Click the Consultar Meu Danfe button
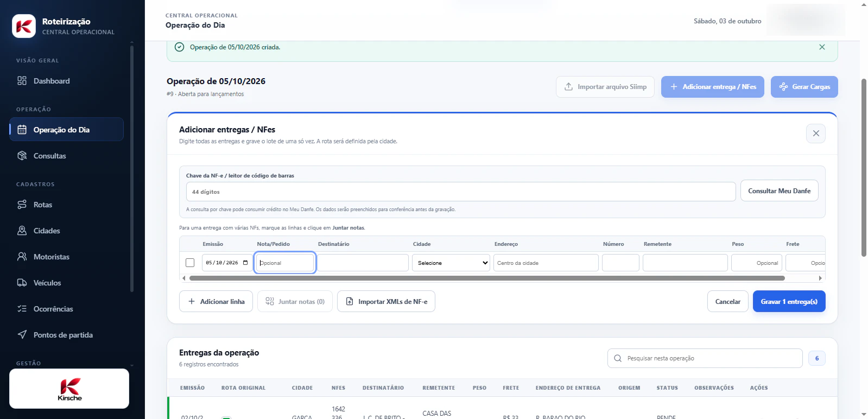Viewport: 868px width, 419px height. pos(779,191)
